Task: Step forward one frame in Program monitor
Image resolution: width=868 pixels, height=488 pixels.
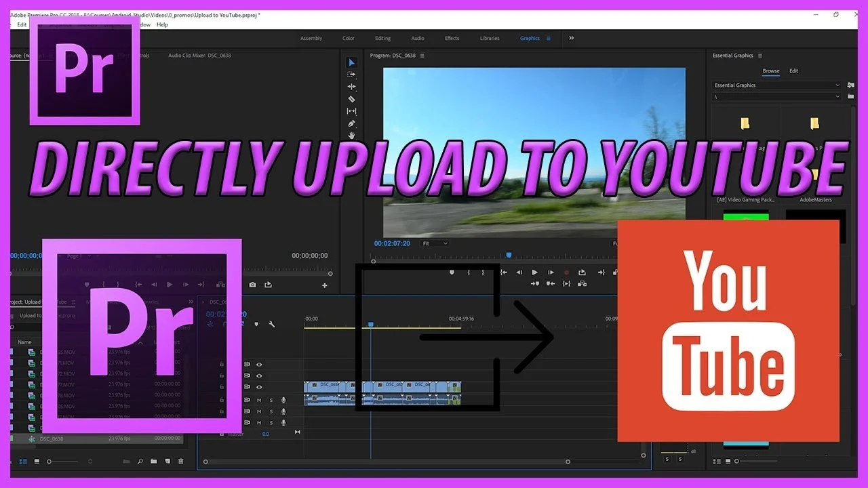Action: coord(550,272)
